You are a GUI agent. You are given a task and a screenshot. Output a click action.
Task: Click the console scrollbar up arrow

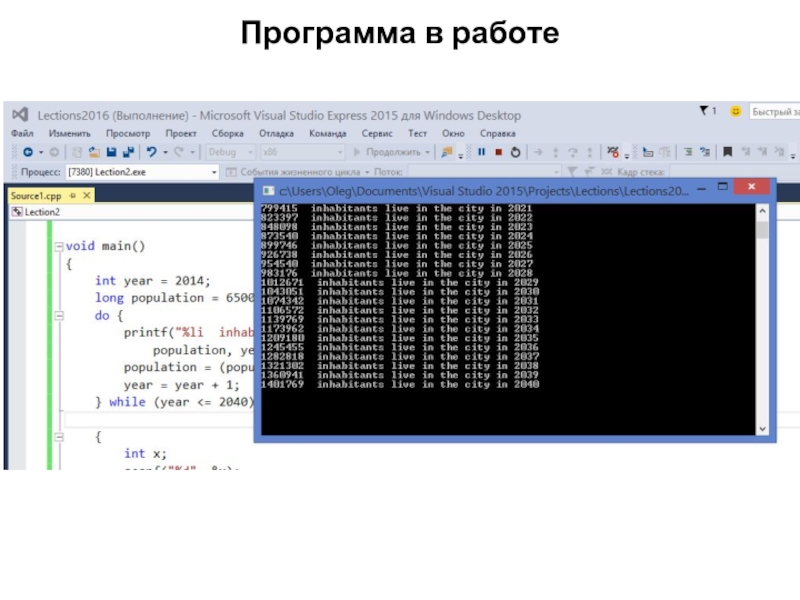(x=762, y=210)
